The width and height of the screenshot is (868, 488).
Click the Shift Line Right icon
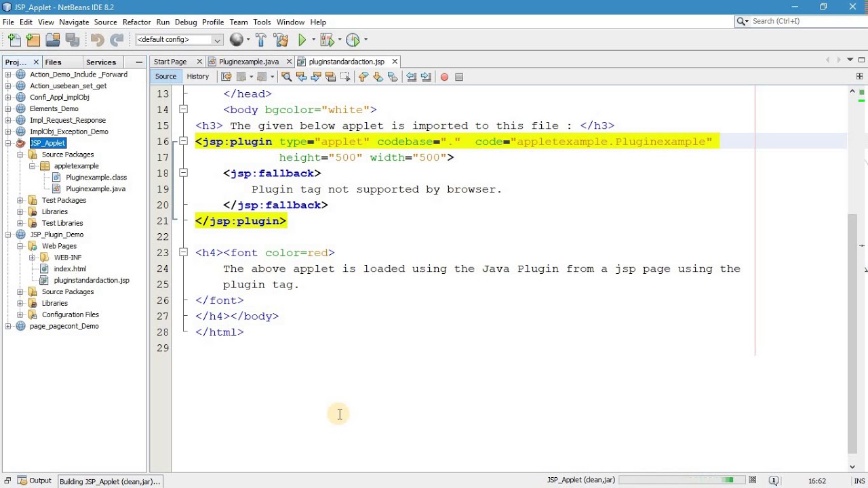coord(426,77)
